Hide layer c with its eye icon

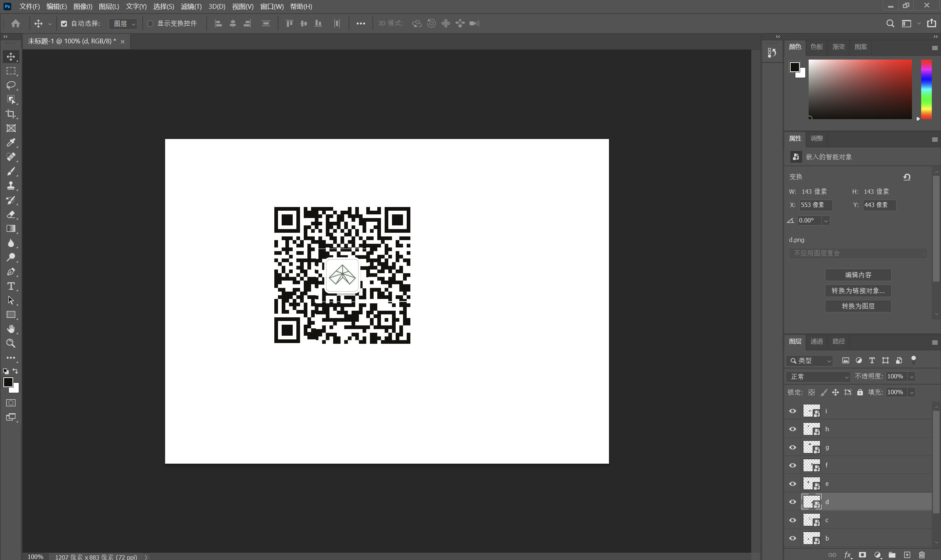coord(793,520)
